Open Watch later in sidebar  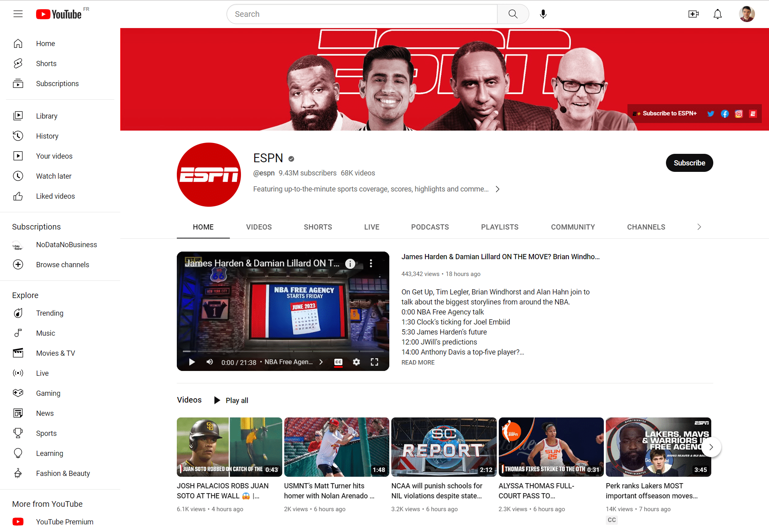(x=60, y=176)
